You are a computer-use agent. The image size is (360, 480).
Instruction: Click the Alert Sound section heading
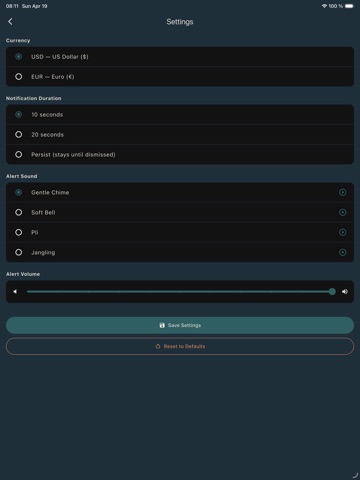click(22, 176)
